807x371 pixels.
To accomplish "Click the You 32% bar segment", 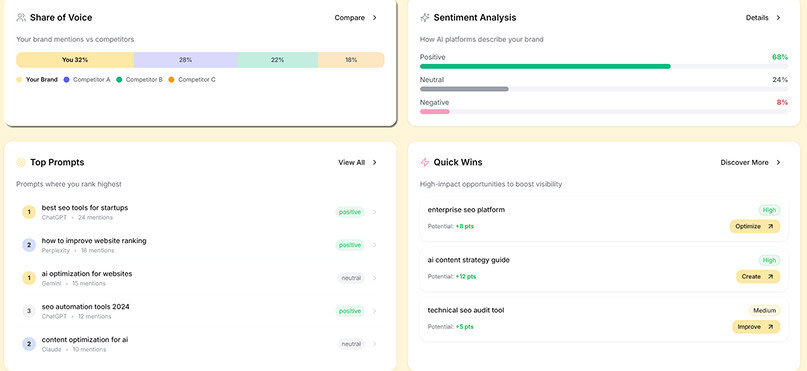I will coord(75,60).
